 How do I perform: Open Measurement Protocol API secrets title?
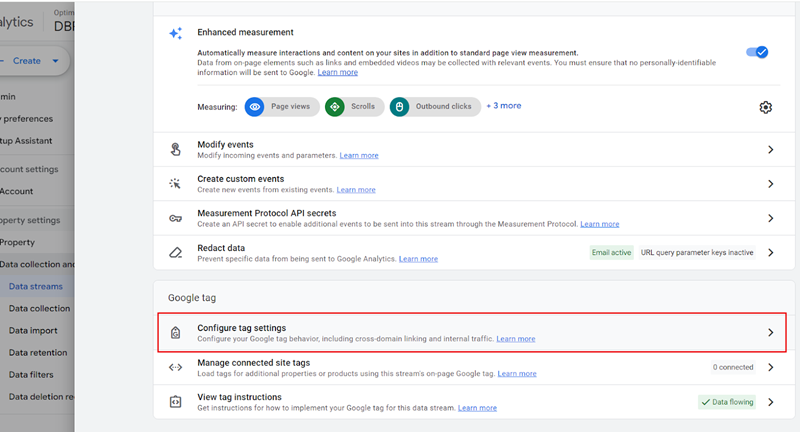point(267,213)
